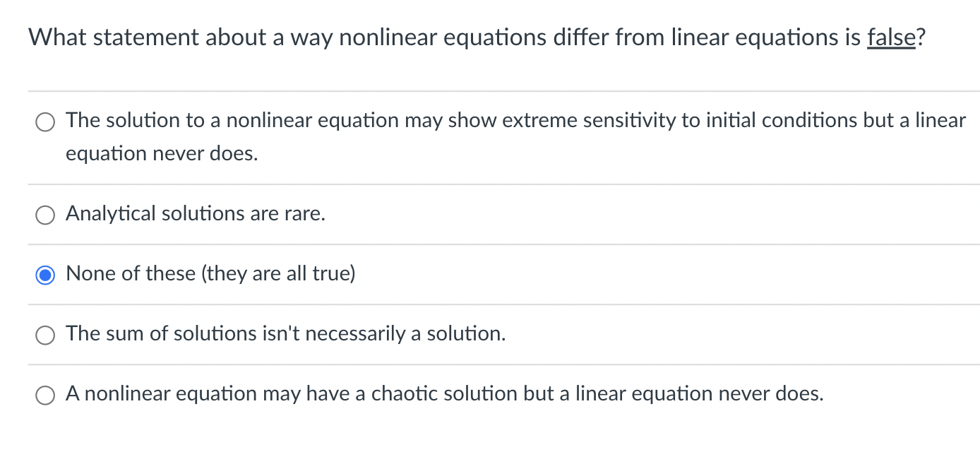Click the final answer text about linear equations never chaotic
The height and width of the screenshot is (452, 980).
point(445,393)
